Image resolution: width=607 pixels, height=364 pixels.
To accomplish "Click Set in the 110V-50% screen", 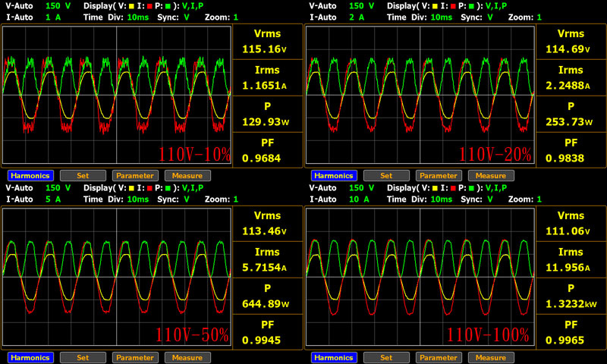I will point(83,357).
